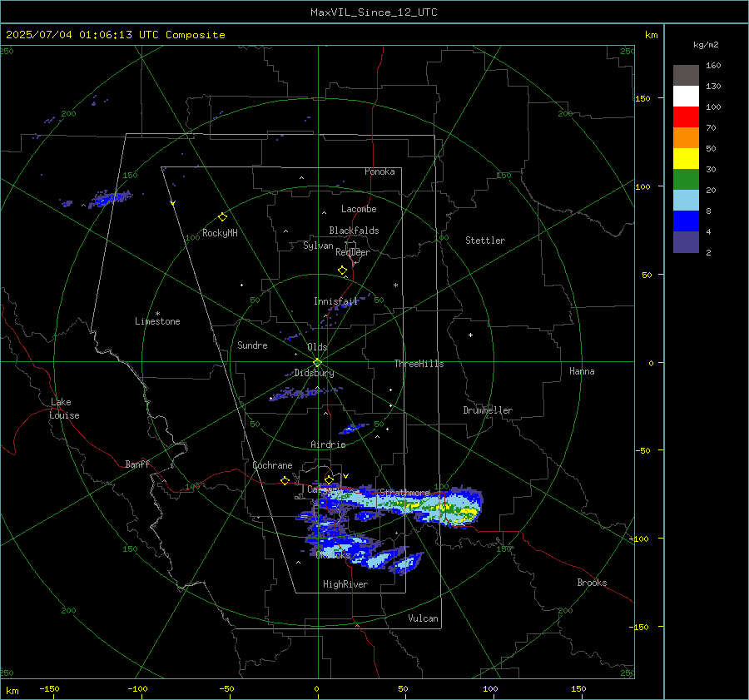Screen dimensions: 749x700
Task: Pick the bright blue 4–8 legend swatch
Action: 686,221
